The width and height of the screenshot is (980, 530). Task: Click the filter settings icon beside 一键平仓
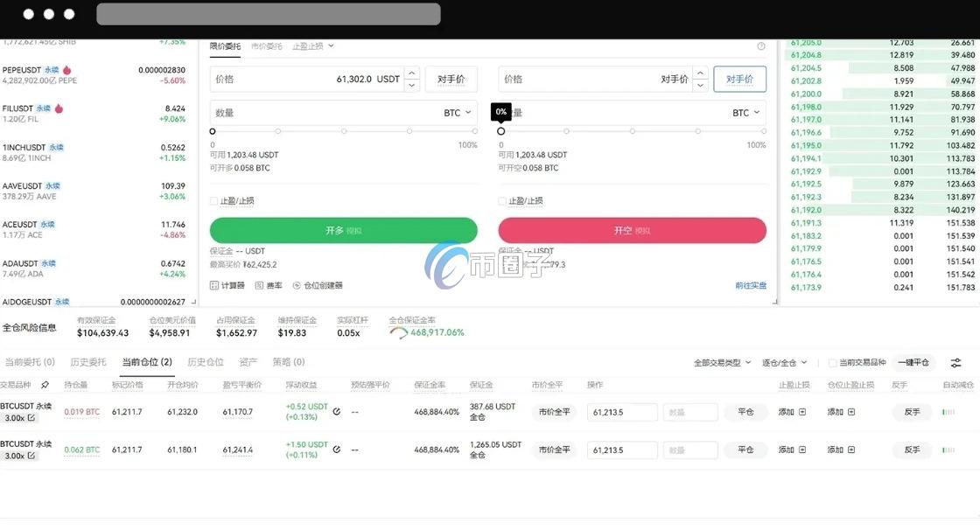(956, 363)
